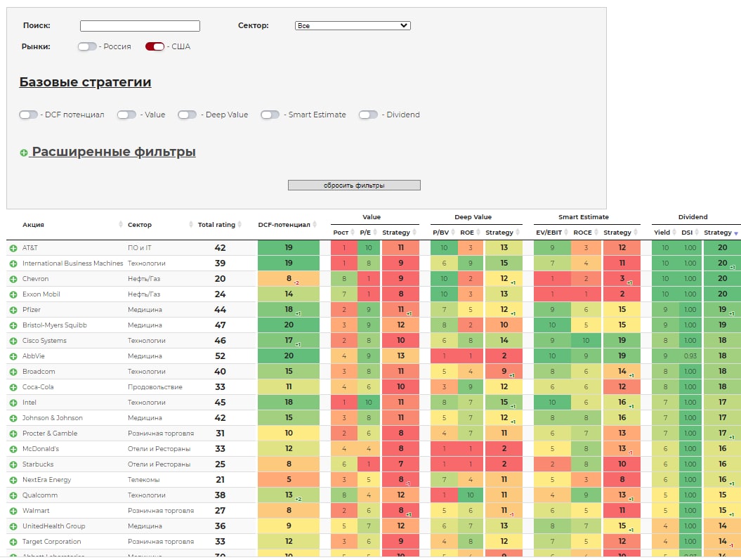Screen dimensions: 741x560
Task: Sort by ROCE column header
Action: [586, 232]
